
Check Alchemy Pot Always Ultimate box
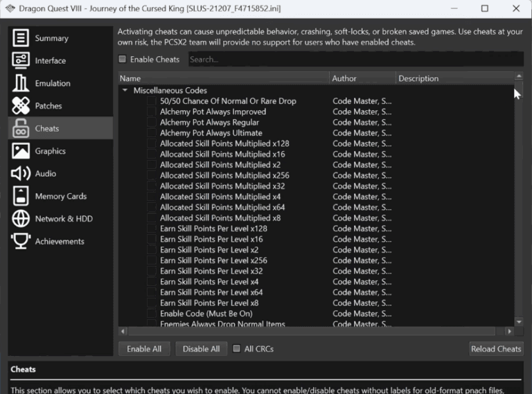coord(152,133)
